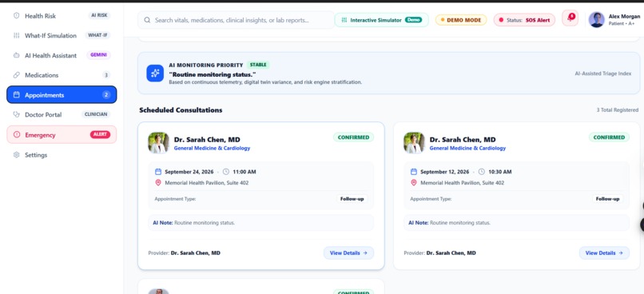This screenshot has width=644, height=294.
Task: Click General Medicine & Cardiology on September 12 card
Action: 467,149
